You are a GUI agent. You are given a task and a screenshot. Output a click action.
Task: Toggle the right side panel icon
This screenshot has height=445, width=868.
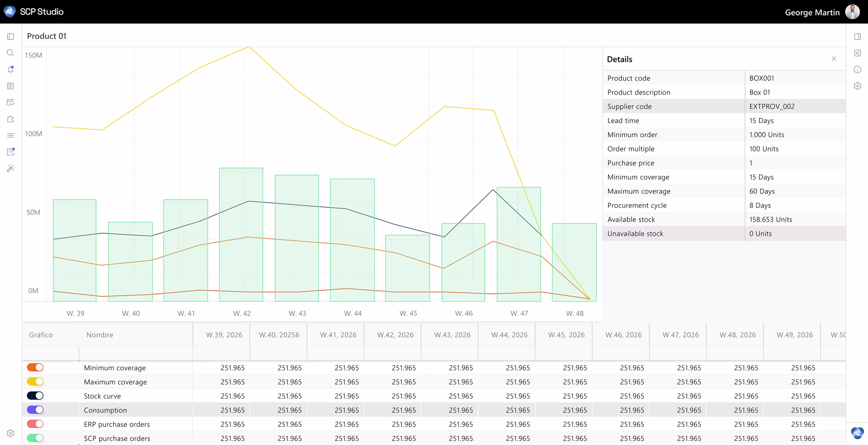[858, 36]
